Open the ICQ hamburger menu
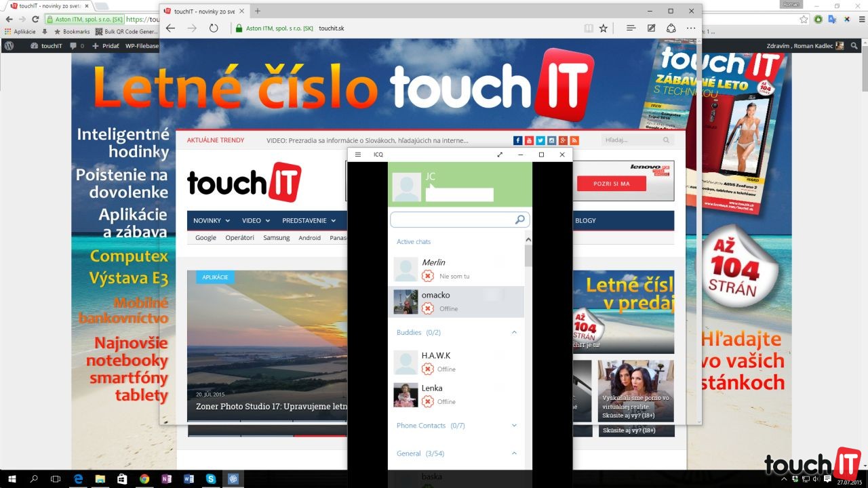The width and height of the screenshot is (868, 488). pos(358,155)
